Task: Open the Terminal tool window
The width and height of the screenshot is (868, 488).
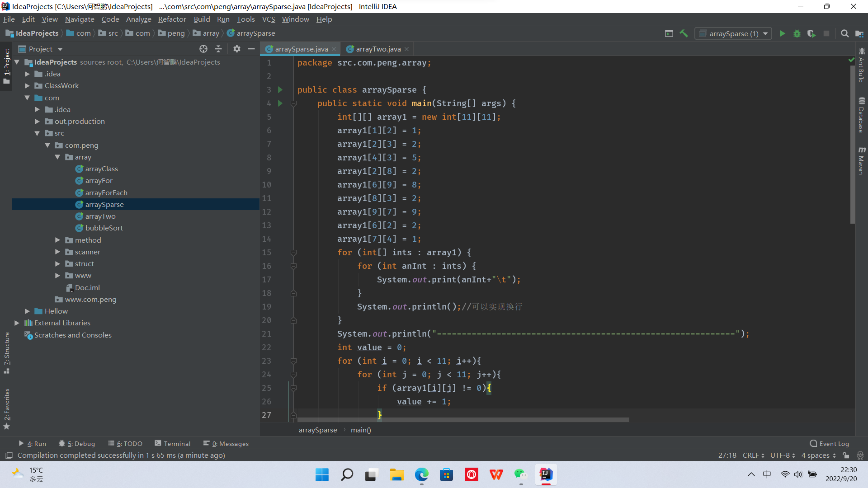Action: click(x=173, y=444)
